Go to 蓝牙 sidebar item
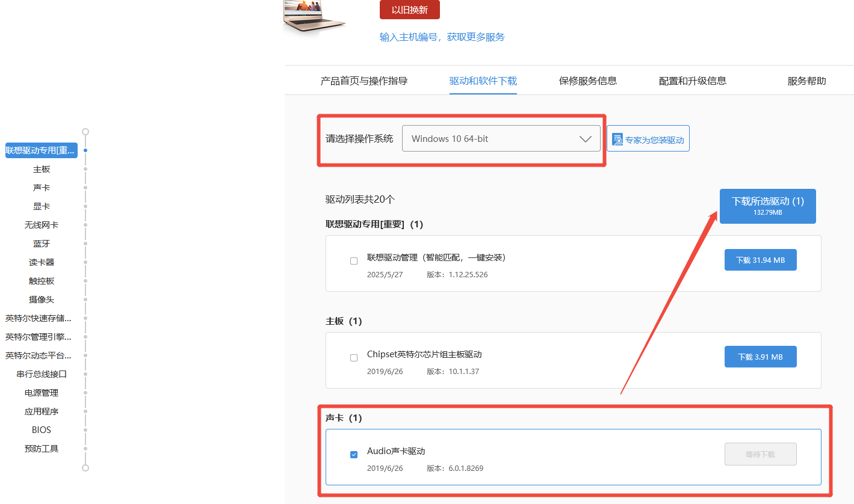Screen dimensions: 854x504 click(x=42, y=244)
